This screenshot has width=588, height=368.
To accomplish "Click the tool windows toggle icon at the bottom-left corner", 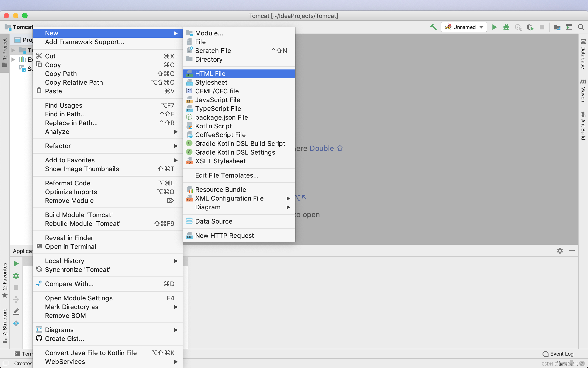I will coord(5,363).
